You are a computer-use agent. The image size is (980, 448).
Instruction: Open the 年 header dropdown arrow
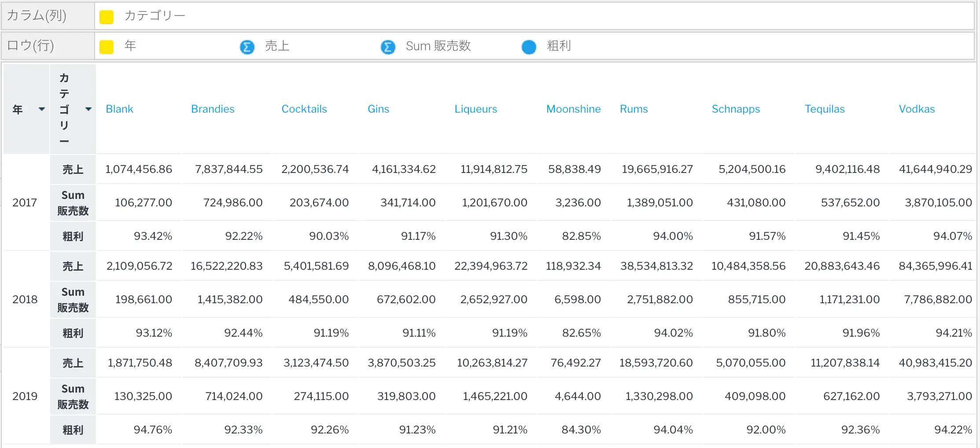(x=42, y=109)
